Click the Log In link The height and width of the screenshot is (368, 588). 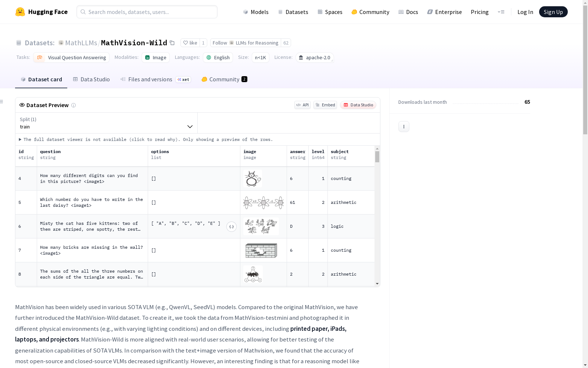point(525,12)
